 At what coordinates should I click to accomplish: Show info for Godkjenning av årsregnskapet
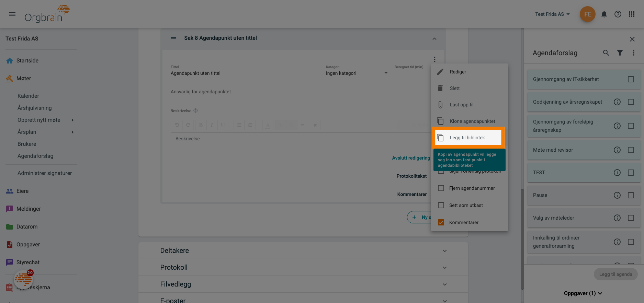tap(617, 102)
